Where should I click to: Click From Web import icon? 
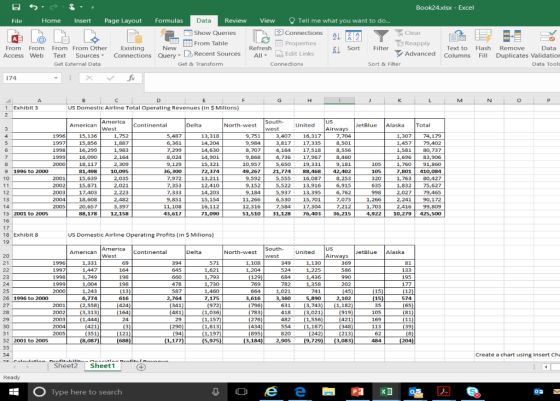click(x=36, y=44)
